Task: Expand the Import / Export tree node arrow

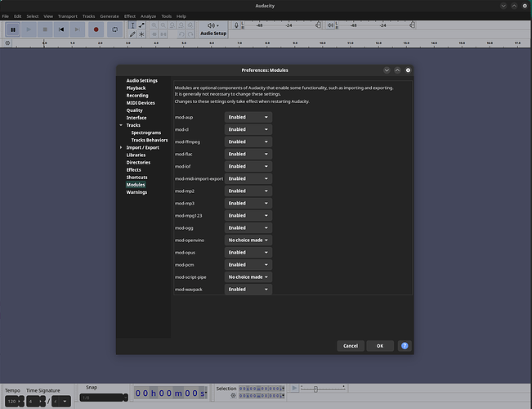Action: point(121,147)
